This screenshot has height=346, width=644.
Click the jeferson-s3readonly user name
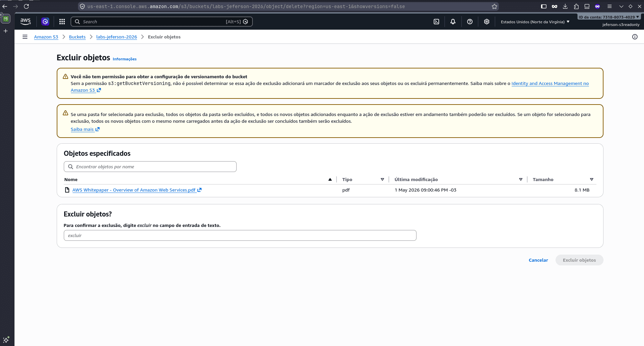(x=621, y=25)
